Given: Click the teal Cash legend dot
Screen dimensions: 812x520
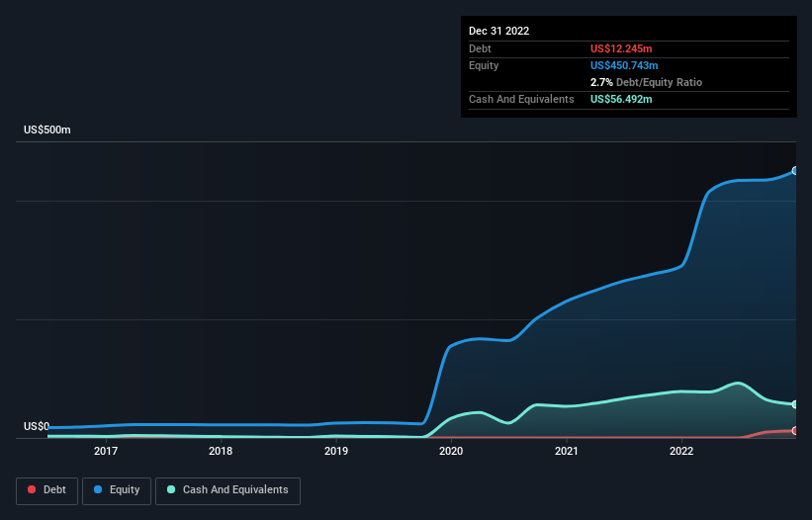Looking at the screenshot, I should coord(171,489).
